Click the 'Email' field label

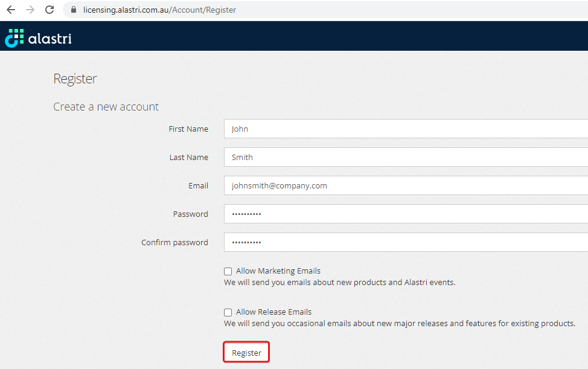click(199, 186)
